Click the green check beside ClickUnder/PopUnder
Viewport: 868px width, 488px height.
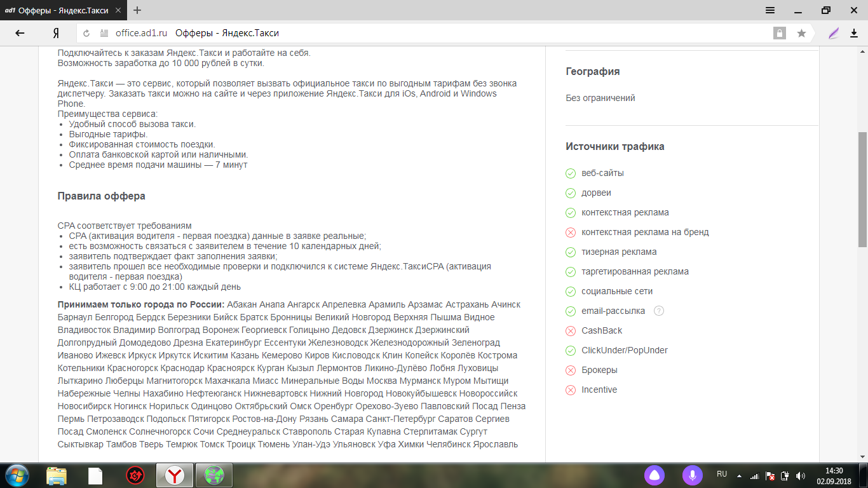coord(570,351)
